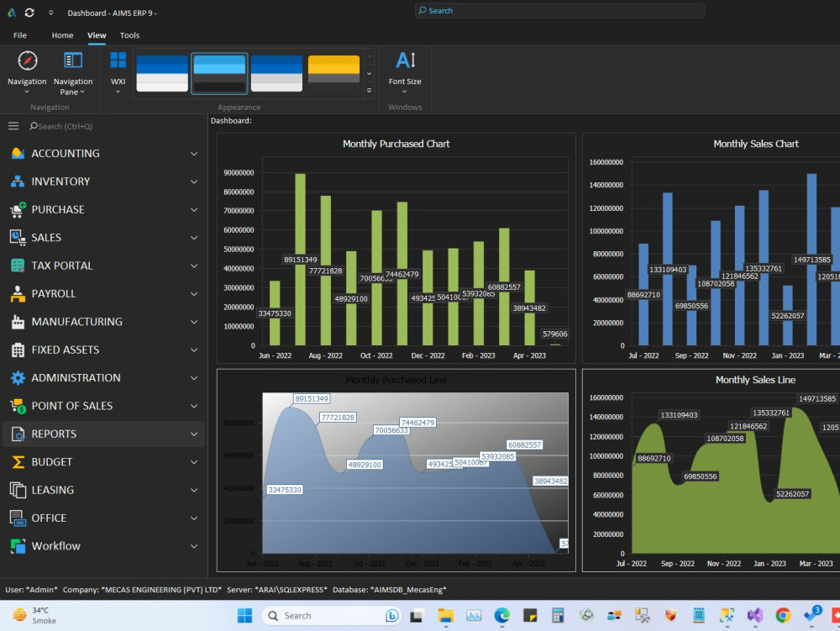The width and height of the screenshot is (840, 631).
Task: Click the Fixed Assets building icon
Action: pos(18,350)
